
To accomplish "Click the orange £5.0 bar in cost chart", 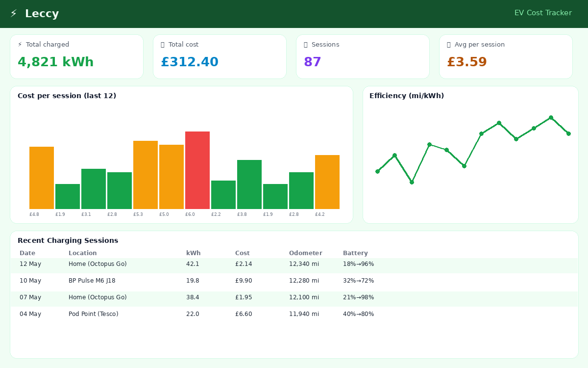I will click(x=171, y=177).
